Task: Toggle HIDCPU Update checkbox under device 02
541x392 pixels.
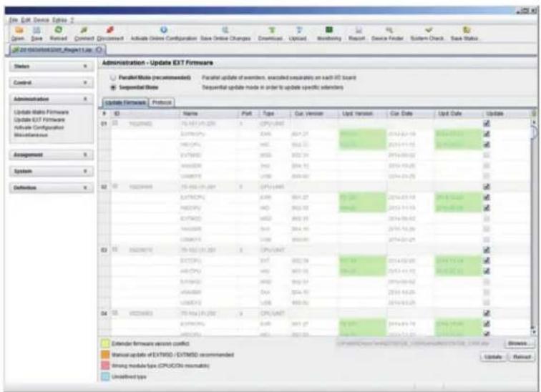Action: click(487, 208)
